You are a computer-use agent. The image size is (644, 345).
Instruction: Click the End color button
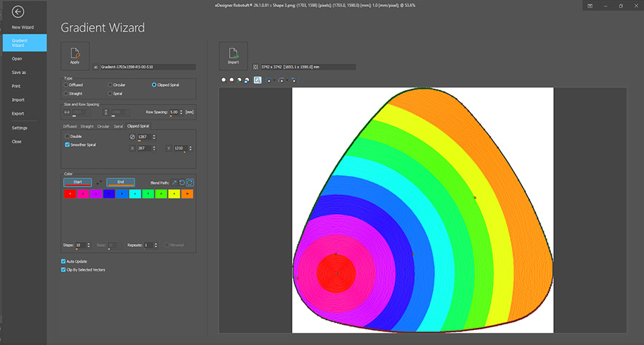121,183
